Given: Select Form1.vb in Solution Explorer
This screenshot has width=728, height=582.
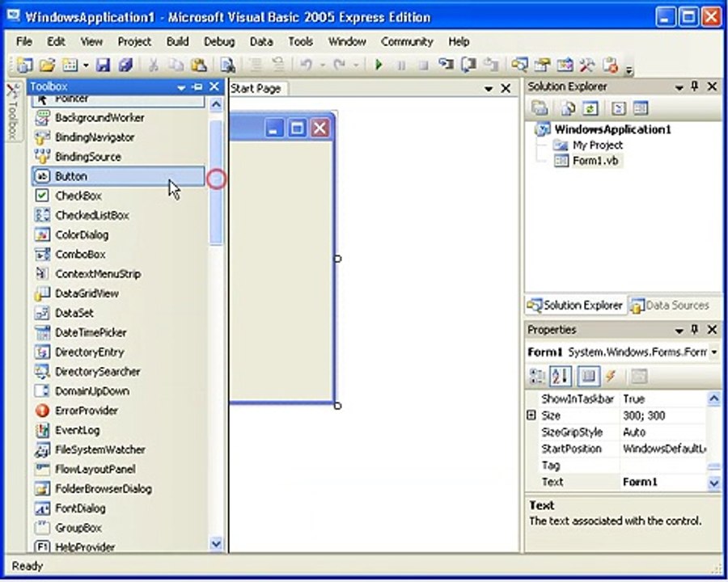Looking at the screenshot, I should (595, 161).
